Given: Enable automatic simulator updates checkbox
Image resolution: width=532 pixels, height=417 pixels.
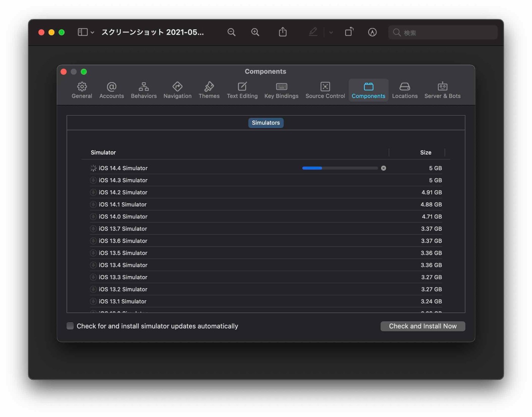Looking at the screenshot, I should 70,326.
